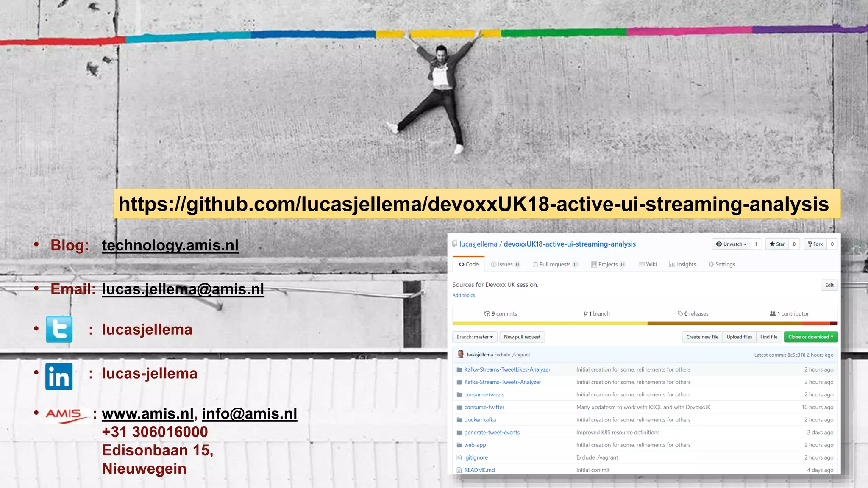Click lucasjellema owner link in repo title
The image size is (868, 488).
click(479, 244)
